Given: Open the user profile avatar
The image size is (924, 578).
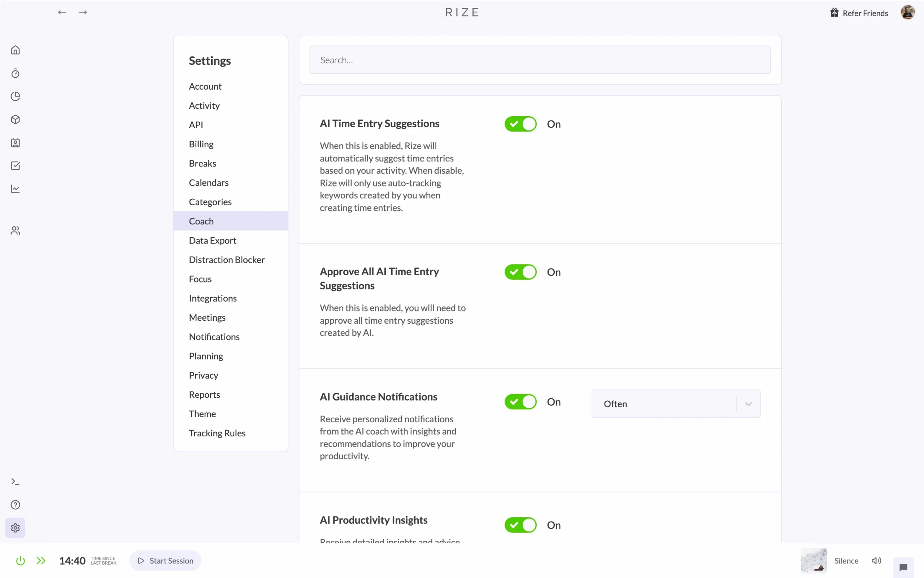Looking at the screenshot, I should click(x=908, y=12).
